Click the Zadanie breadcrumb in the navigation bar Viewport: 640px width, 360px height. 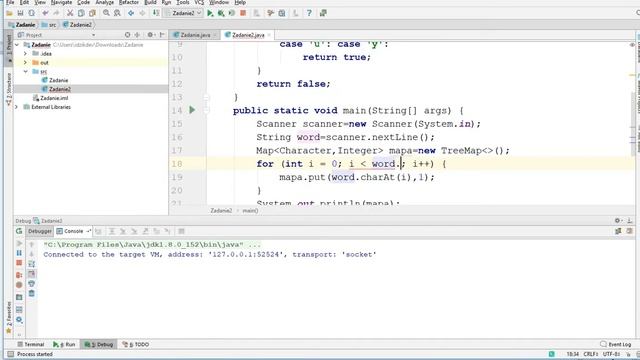22,25
